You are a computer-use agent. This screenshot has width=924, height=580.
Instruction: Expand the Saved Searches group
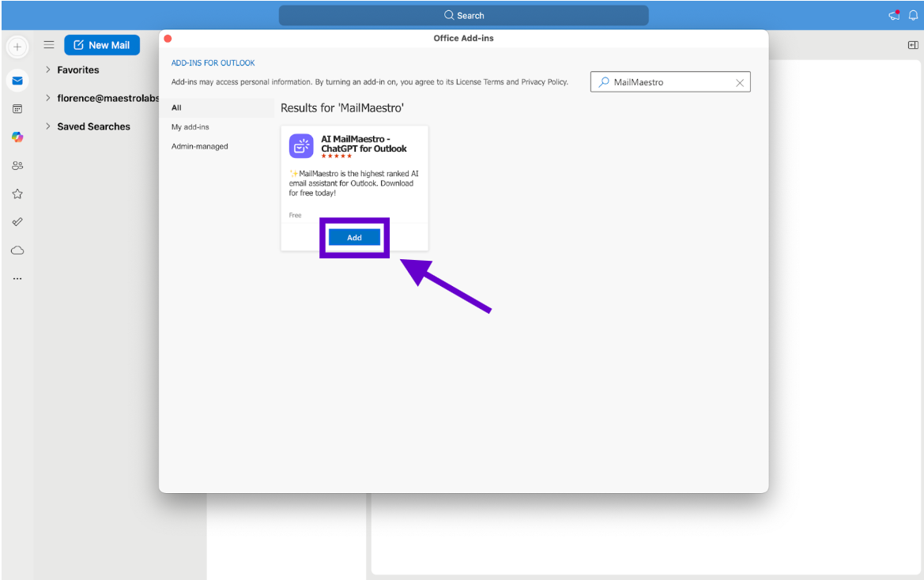pos(47,126)
